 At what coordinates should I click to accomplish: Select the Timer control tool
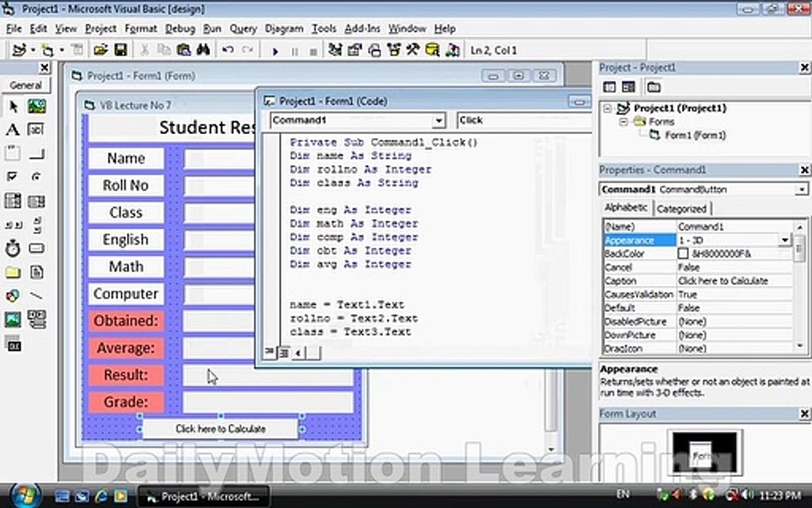tap(13, 248)
